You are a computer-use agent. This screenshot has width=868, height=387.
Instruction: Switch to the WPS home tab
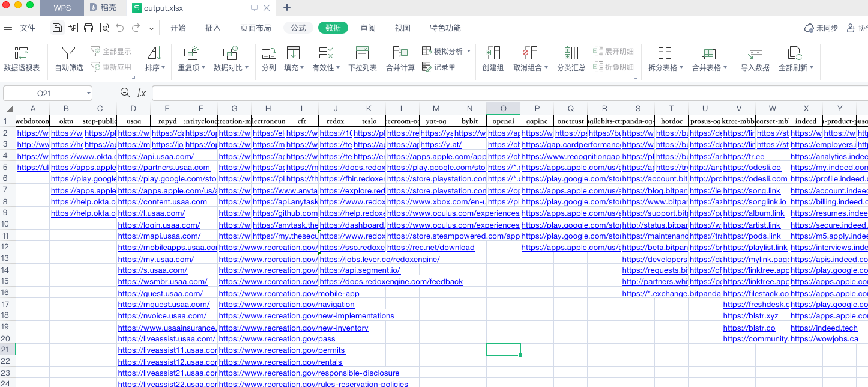(x=62, y=8)
